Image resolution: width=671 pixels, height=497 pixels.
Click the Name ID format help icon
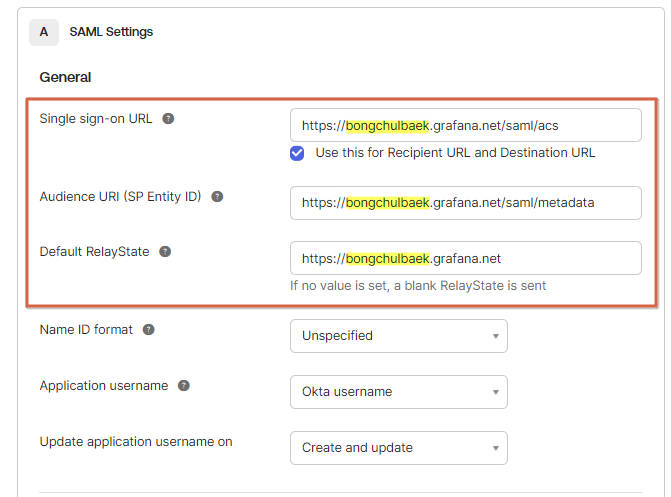click(148, 329)
